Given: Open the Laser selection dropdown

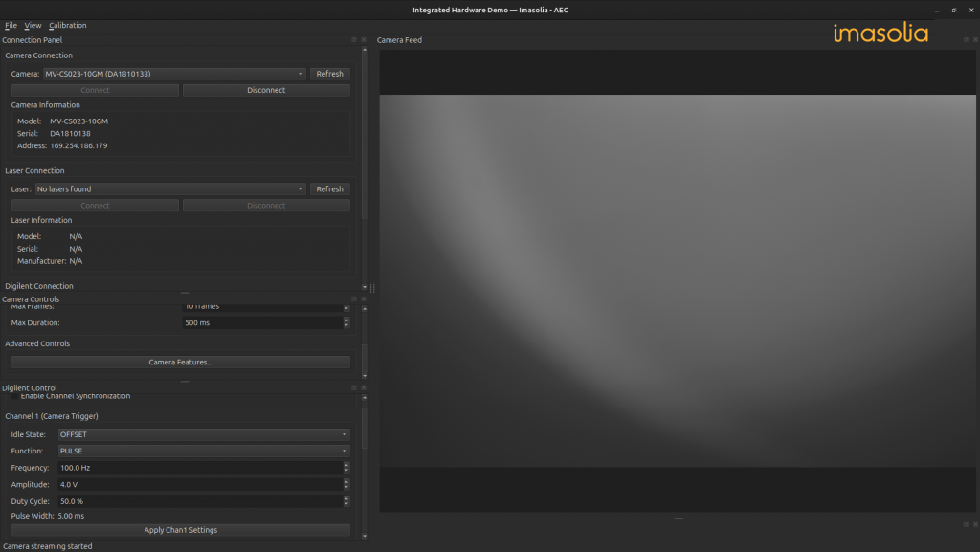Looking at the screenshot, I should click(x=170, y=189).
